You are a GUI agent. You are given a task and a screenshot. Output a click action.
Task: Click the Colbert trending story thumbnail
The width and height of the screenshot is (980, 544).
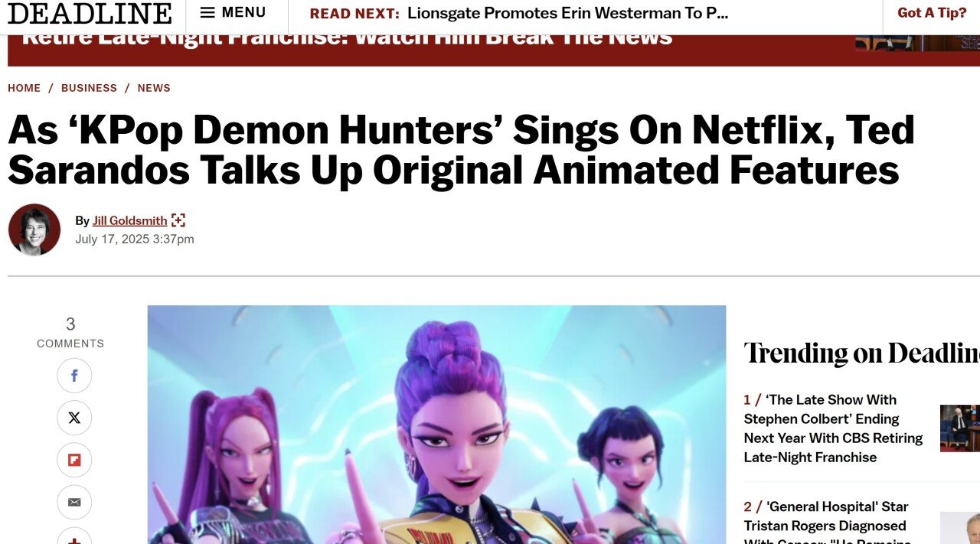coord(960,428)
